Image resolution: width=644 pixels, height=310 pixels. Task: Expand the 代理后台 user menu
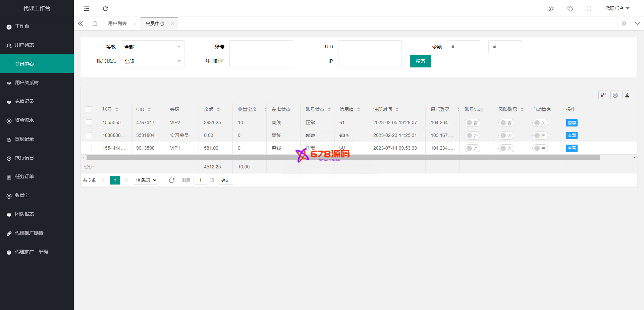click(x=617, y=8)
